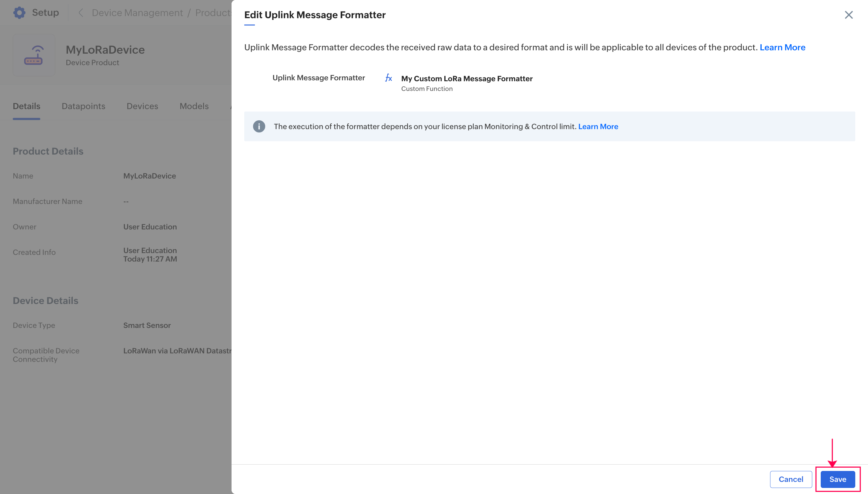The height and width of the screenshot is (494, 868).
Task: Click the info icon in the banner
Action: tap(259, 127)
